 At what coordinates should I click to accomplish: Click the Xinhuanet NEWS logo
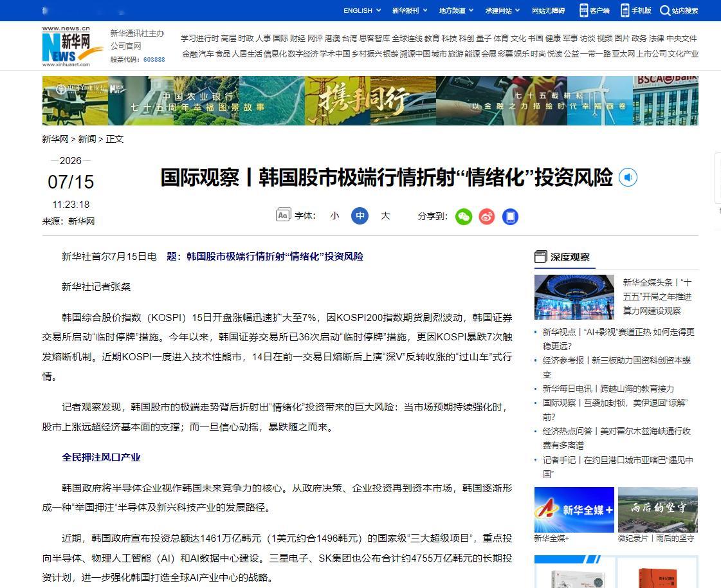(x=72, y=47)
